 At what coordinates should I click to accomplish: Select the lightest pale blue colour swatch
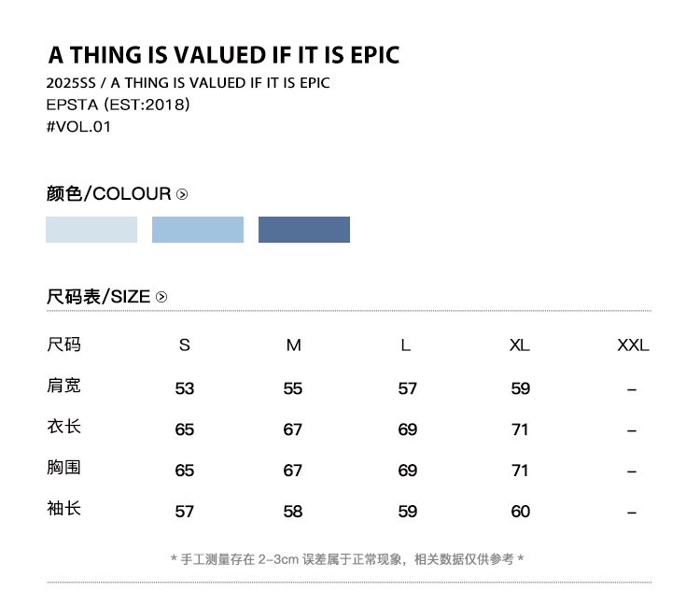click(x=91, y=230)
